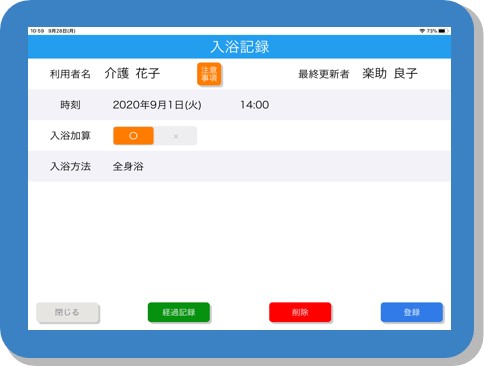Change the time value 14:00
The width and height of the screenshot is (484, 366).
[255, 105]
